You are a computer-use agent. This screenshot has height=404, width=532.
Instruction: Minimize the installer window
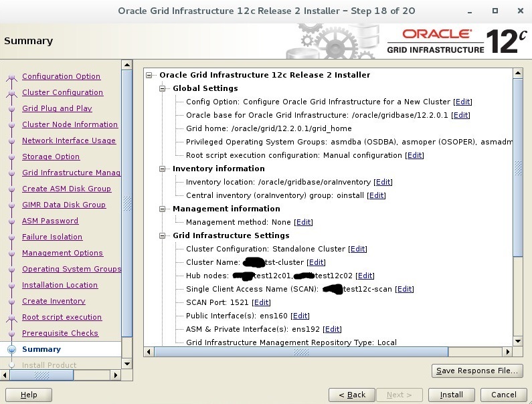pos(470,12)
